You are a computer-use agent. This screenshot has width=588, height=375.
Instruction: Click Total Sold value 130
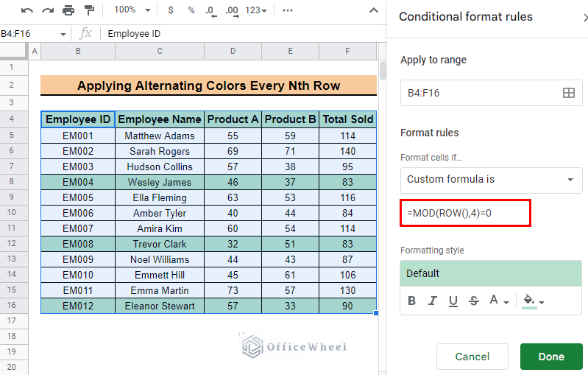tap(347, 290)
